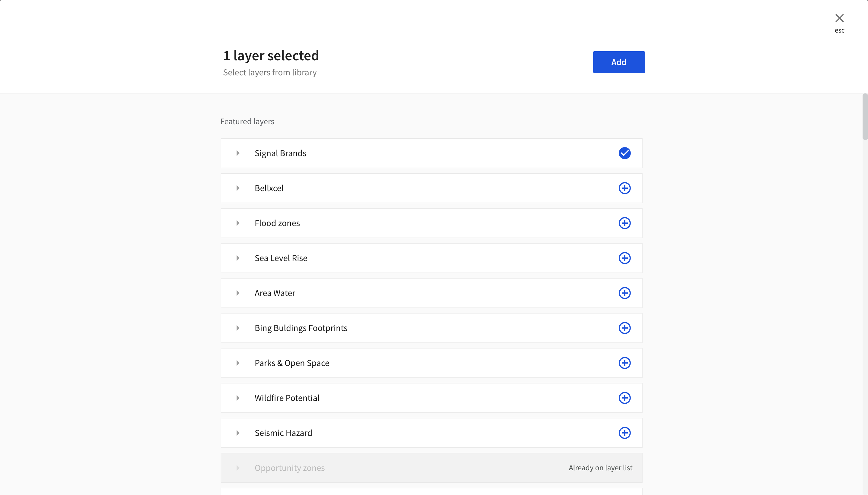Expand the Area Water row arrow

238,293
